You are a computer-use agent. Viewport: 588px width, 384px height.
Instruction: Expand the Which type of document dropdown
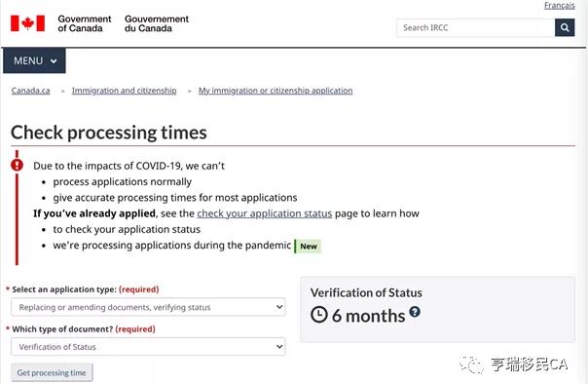pos(148,346)
